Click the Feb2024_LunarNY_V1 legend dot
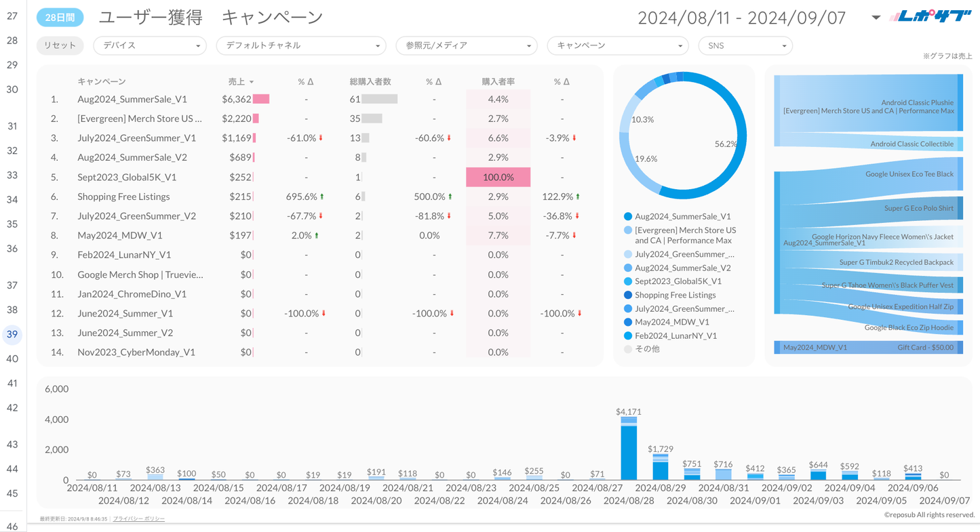980x532 pixels. [x=627, y=336]
